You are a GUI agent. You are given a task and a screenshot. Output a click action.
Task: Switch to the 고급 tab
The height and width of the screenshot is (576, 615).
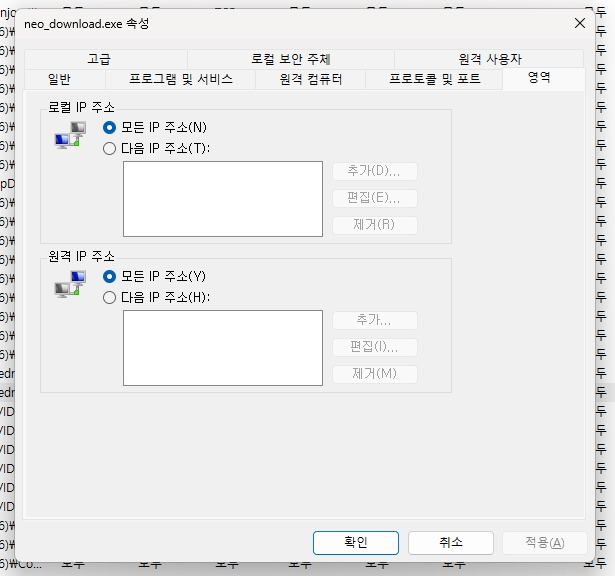point(99,59)
